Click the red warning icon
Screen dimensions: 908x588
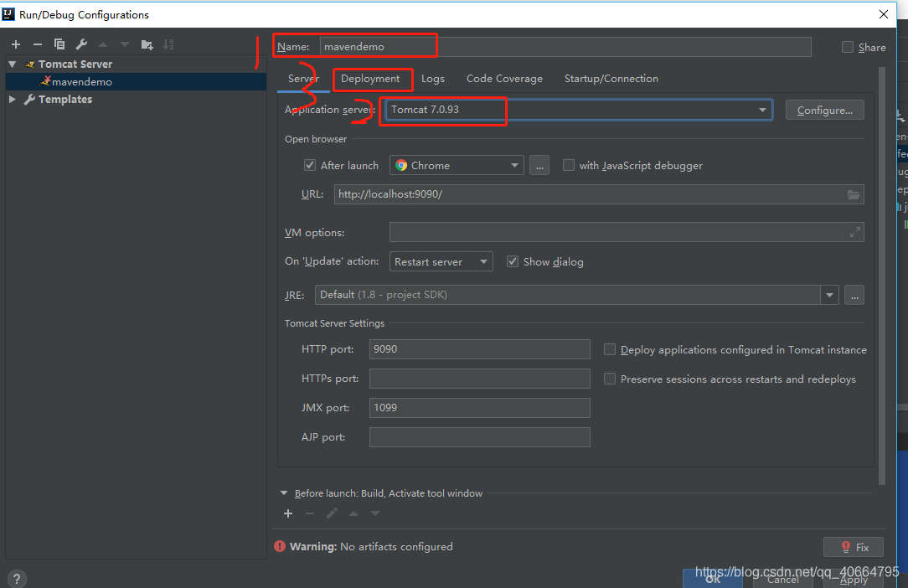pos(280,546)
